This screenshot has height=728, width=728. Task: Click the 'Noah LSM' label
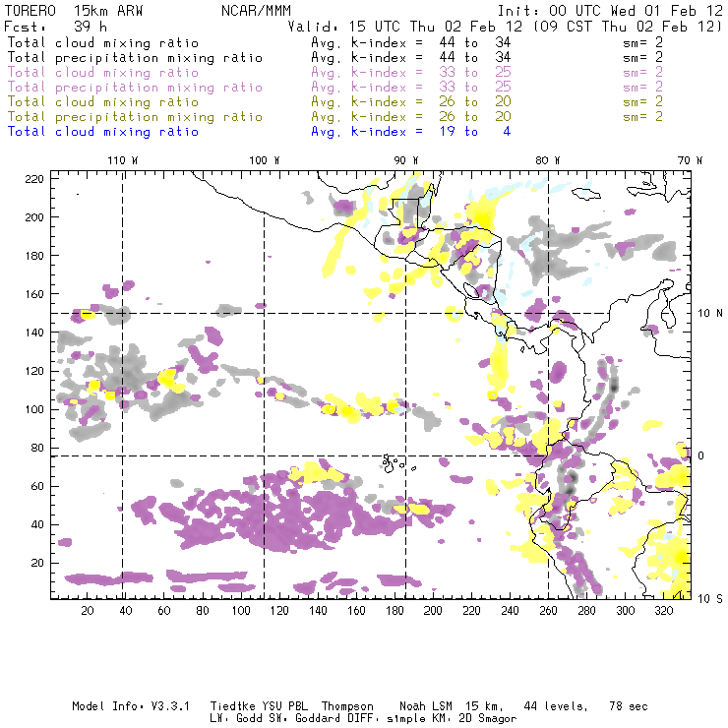[x=426, y=706]
